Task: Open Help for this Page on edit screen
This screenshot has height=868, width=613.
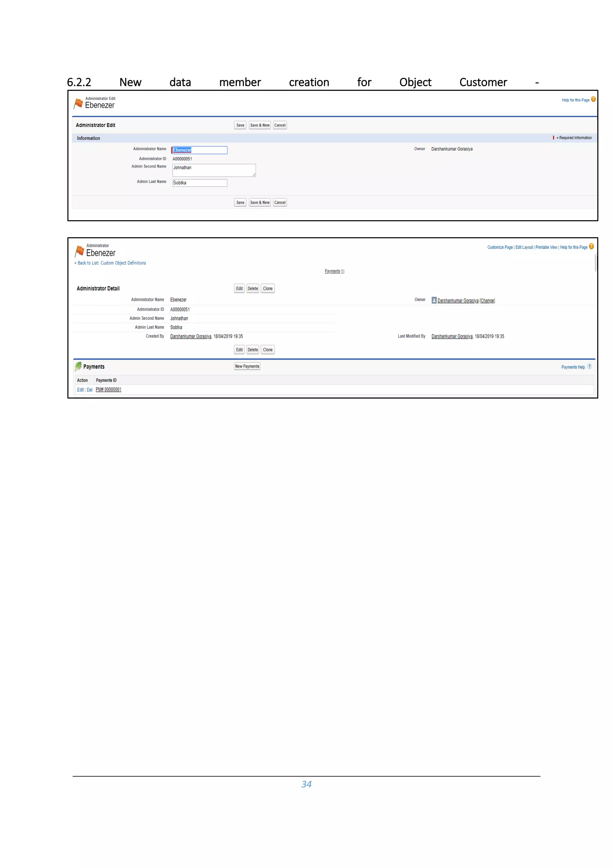Action: point(575,100)
